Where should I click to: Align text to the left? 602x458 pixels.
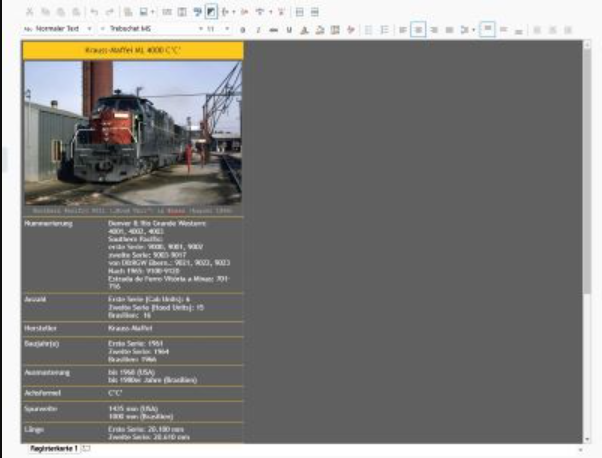point(402,30)
